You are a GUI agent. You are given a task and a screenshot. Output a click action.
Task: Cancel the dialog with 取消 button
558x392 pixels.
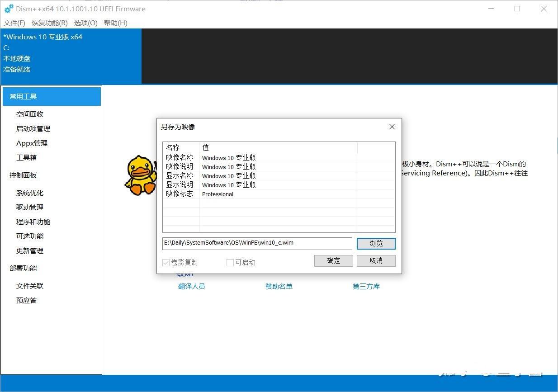pos(376,260)
